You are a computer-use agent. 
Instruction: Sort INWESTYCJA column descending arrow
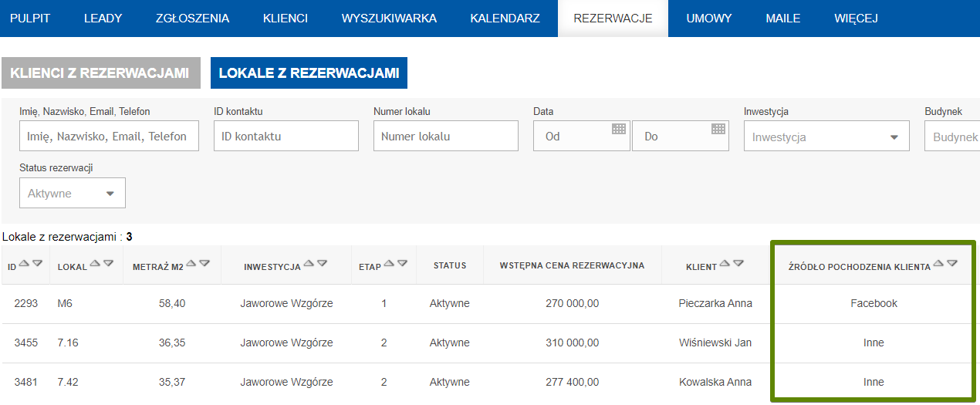pos(322,264)
